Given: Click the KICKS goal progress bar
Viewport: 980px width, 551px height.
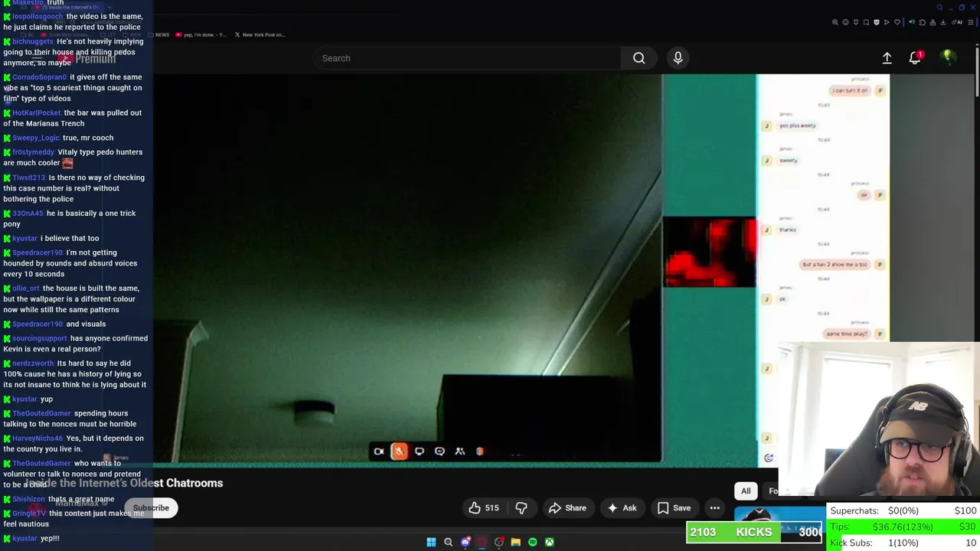Looking at the screenshot, I should pos(754,532).
